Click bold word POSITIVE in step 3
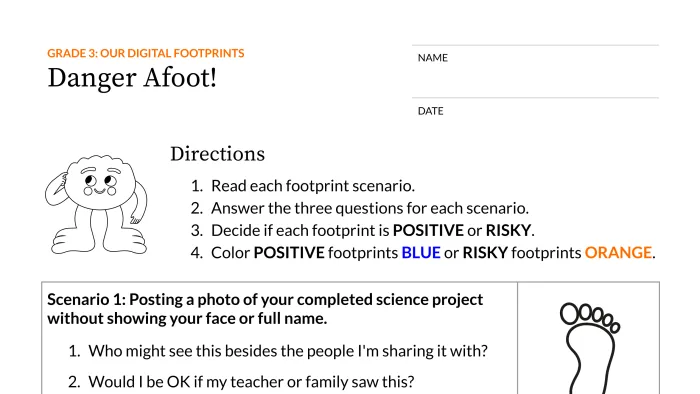 point(428,230)
